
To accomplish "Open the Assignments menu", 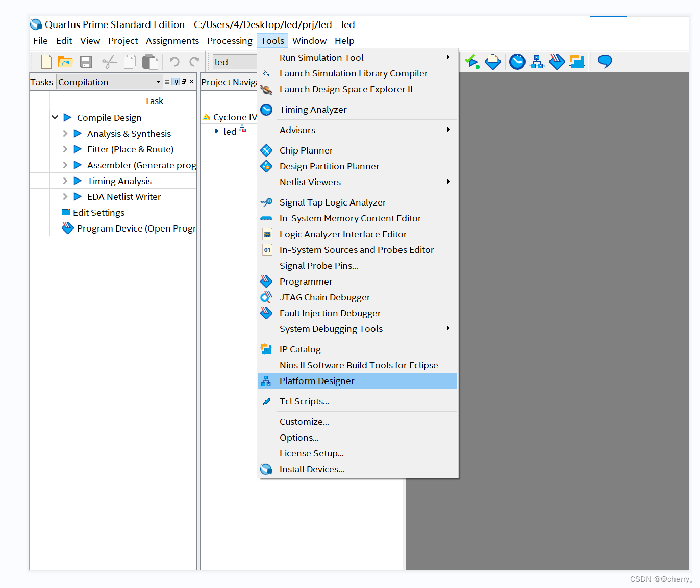I will [172, 41].
